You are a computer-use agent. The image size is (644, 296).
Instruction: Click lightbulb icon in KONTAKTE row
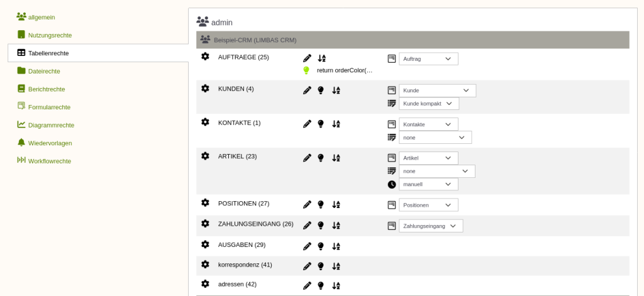(x=321, y=124)
